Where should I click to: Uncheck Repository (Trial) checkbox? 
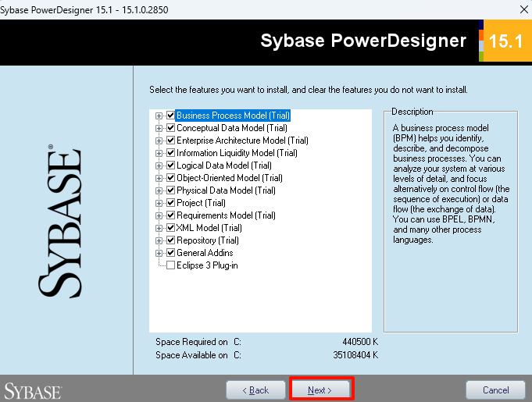170,240
